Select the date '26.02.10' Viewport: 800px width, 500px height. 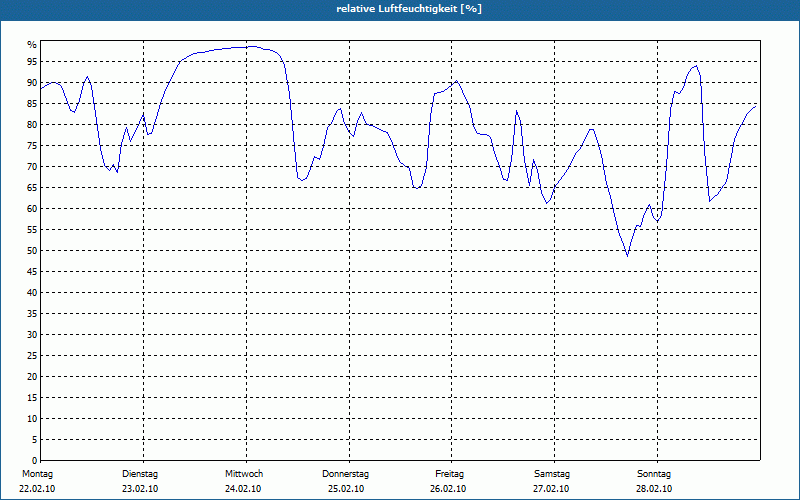coord(448,489)
